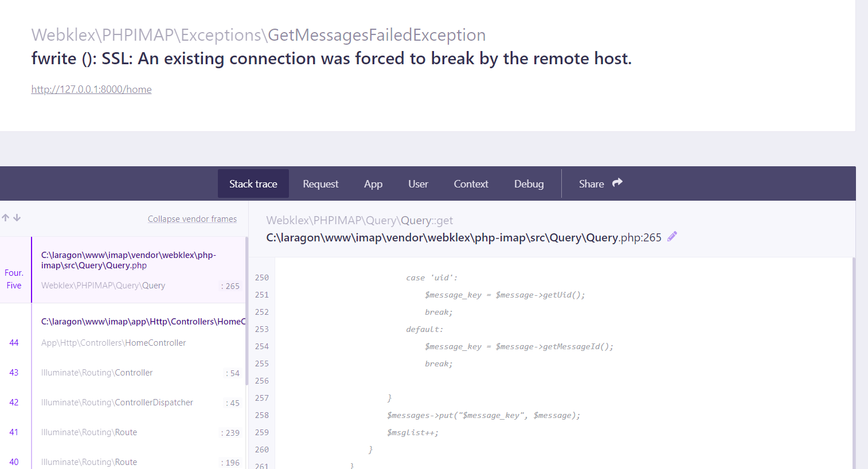Switch to the User tab
Viewport: 868px width, 469px height.
tap(418, 183)
